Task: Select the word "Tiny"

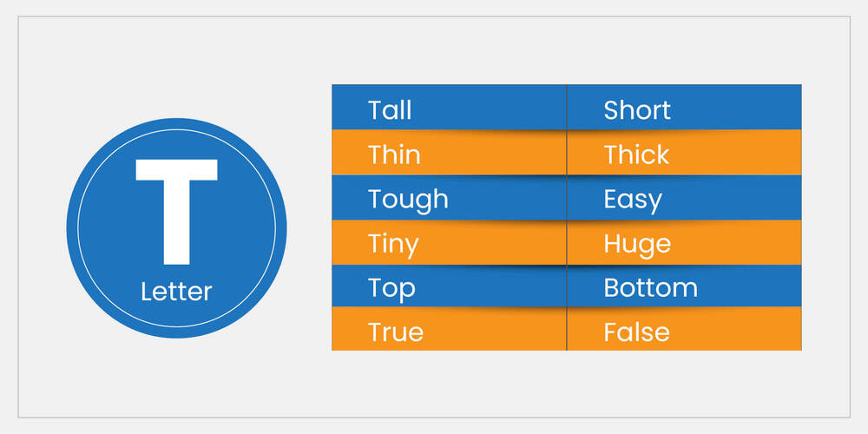Action: [393, 243]
